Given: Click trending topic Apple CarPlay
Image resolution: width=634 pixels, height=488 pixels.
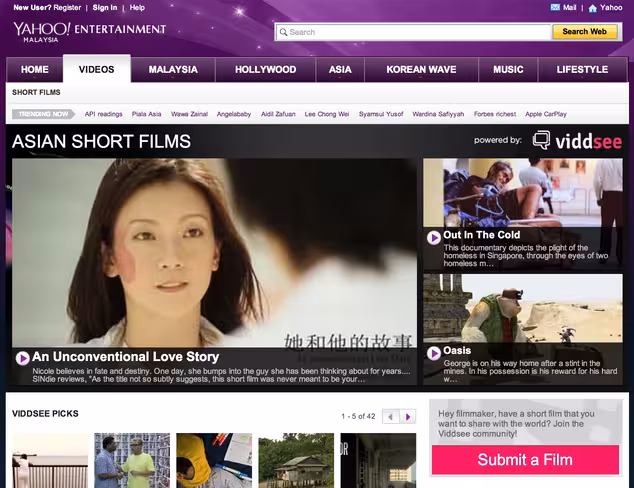Looking at the screenshot, I should click(546, 114).
